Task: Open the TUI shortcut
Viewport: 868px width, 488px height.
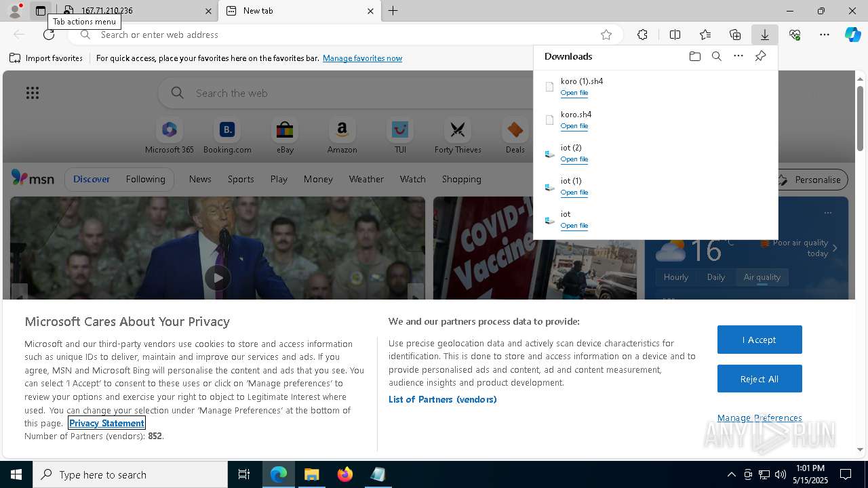Action: click(x=400, y=136)
